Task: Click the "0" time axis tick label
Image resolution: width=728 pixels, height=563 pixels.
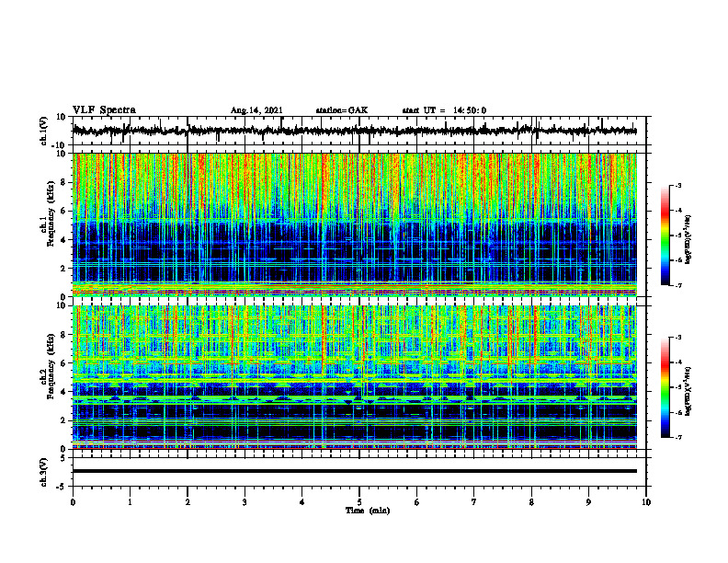Action: click(73, 502)
